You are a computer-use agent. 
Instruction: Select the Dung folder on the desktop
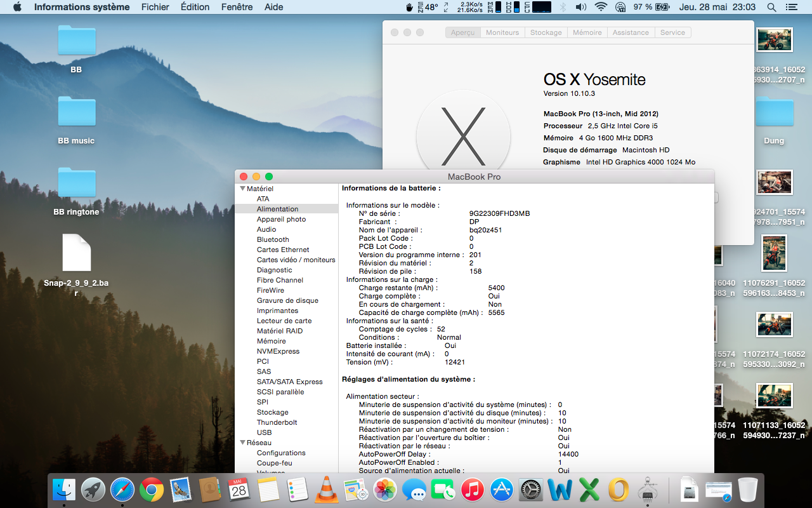pos(774,112)
